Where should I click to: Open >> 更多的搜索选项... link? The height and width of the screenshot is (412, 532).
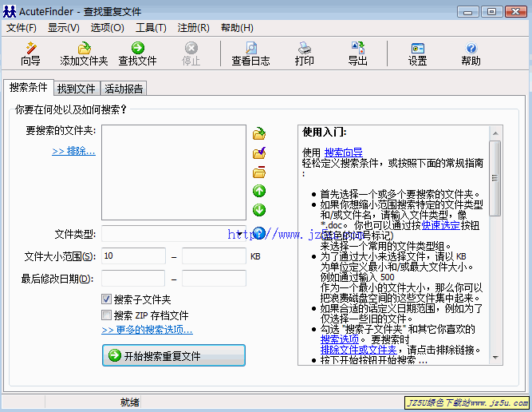[147, 330]
